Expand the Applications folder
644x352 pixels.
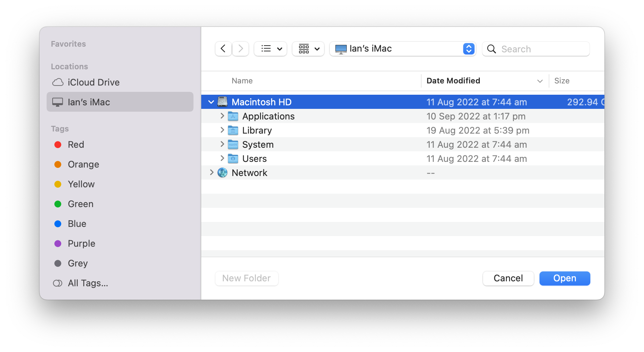tap(222, 116)
